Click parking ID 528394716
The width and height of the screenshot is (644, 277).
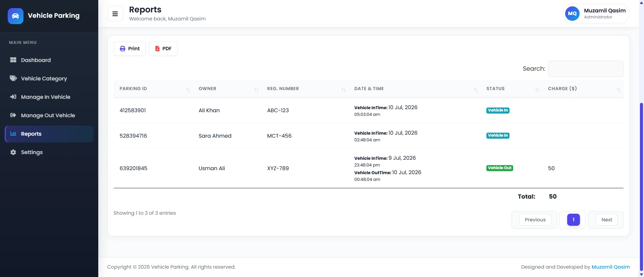coord(133,136)
